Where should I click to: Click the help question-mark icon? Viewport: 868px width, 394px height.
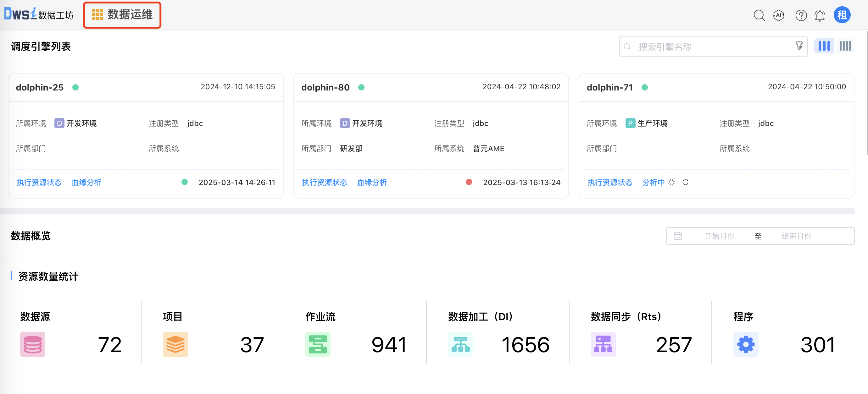click(x=801, y=15)
